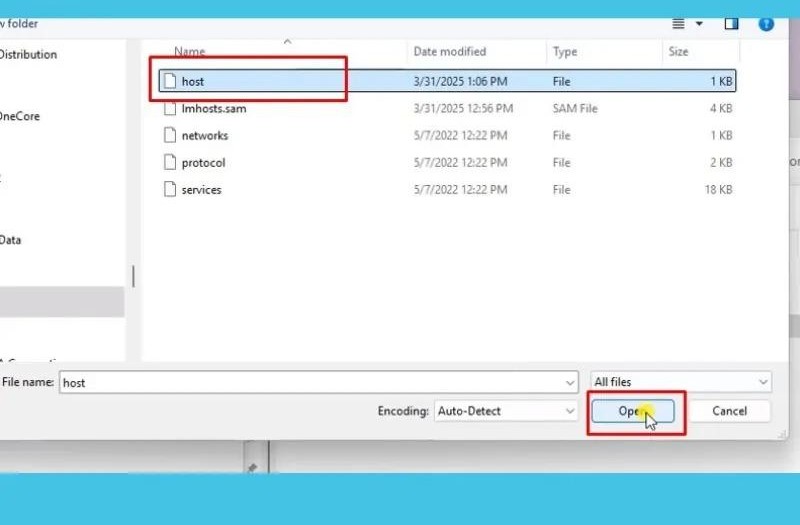
Task: Click lmhosts.sam date 3/31/2025 12:56 PM
Action: (463, 109)
